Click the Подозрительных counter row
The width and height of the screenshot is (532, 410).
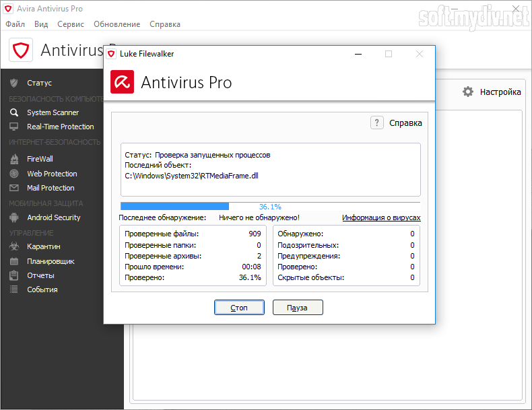click(346, 245)
